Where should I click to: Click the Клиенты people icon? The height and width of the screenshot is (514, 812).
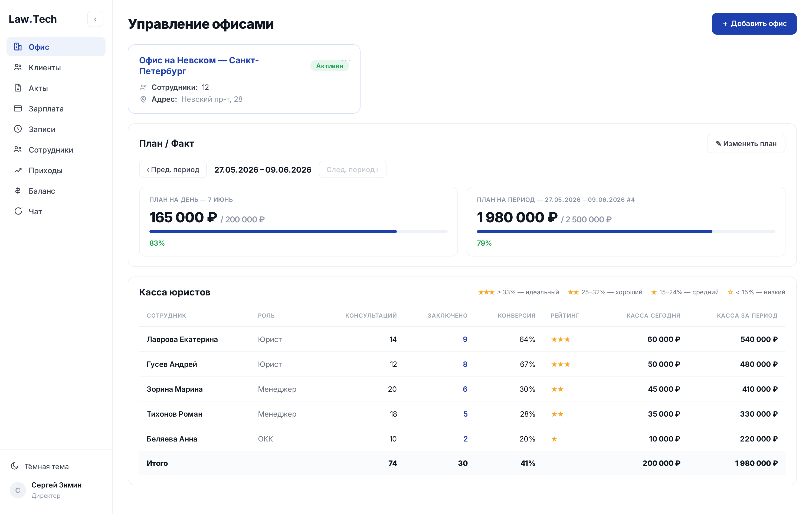coord(18,67)
